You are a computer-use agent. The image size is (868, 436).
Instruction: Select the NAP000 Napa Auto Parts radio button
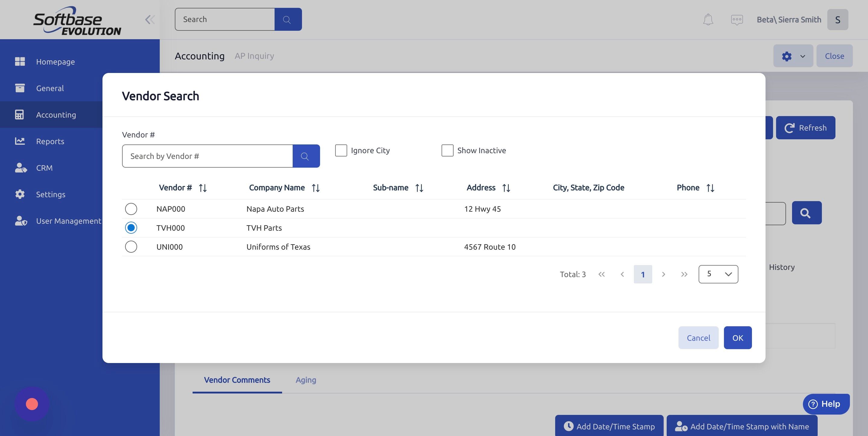[x=131, y=209]
